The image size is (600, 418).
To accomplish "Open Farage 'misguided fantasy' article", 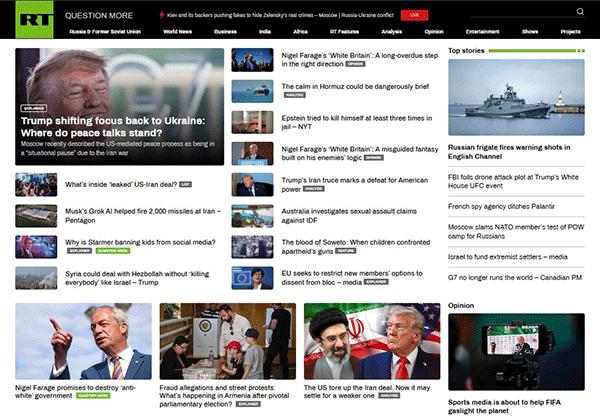I will coord(360,153).
